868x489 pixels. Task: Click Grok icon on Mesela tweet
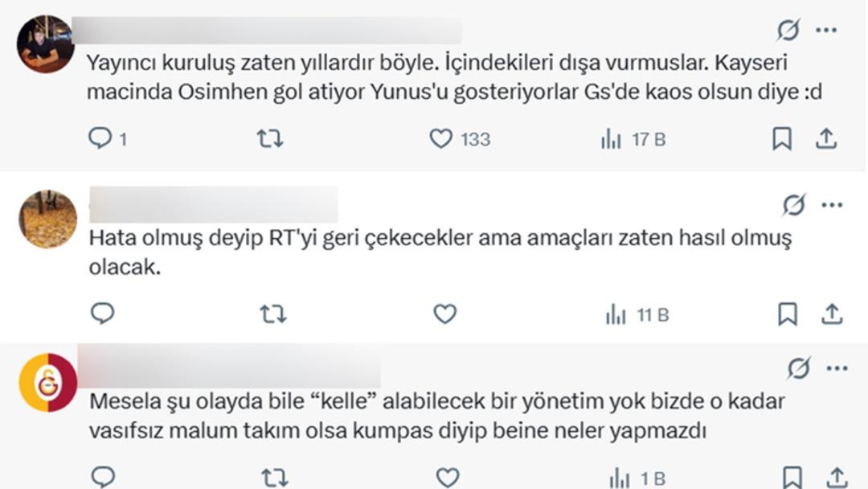[798, 369]
